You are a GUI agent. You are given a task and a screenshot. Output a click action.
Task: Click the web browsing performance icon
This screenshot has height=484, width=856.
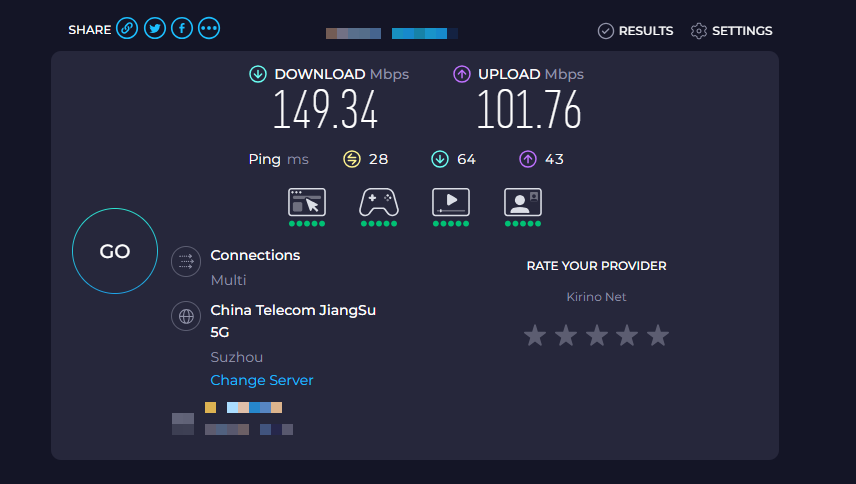pos(307,202)
